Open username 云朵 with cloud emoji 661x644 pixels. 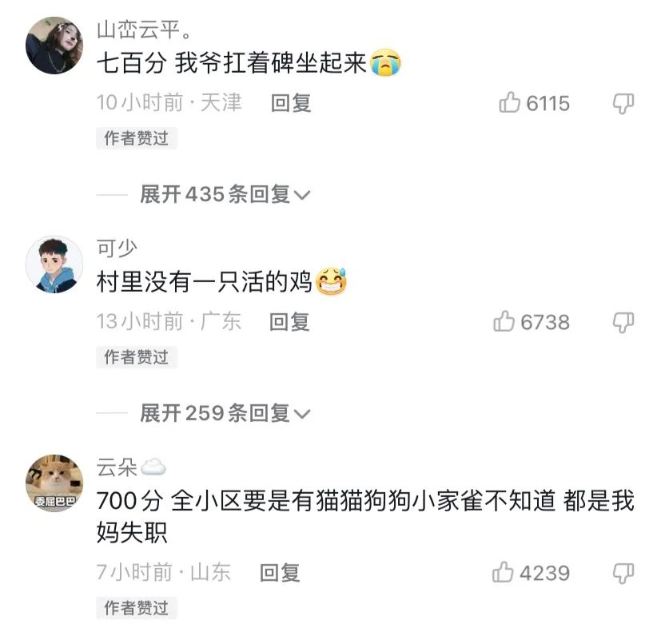pyautogui.click(x=131, y=467)
